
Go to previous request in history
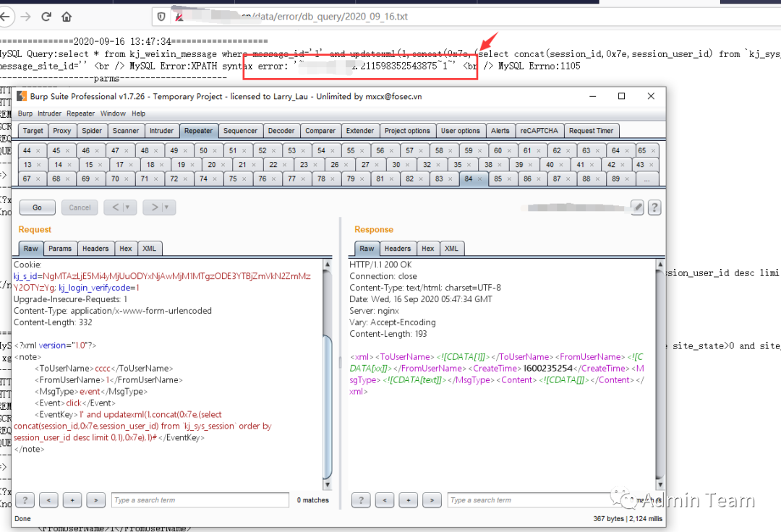tap(115, 207)
